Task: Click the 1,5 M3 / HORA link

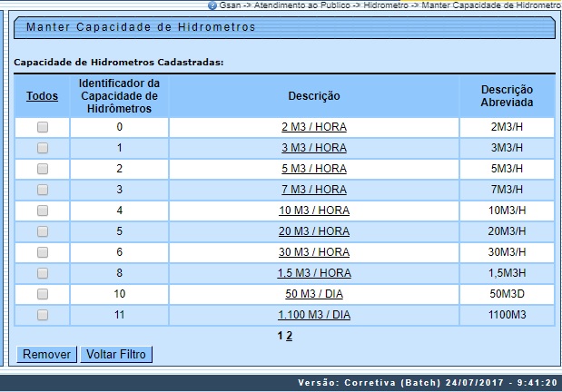Action: tap(314, 273)
